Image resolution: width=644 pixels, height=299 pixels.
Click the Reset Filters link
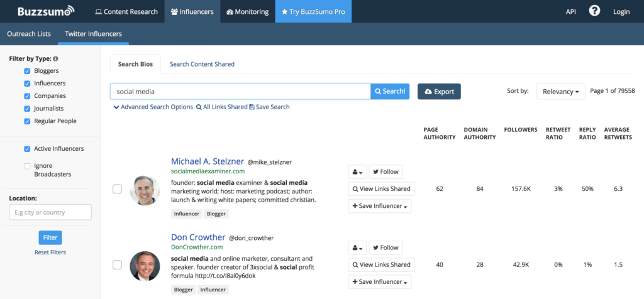pyautogui.click(x=50, y=253)
